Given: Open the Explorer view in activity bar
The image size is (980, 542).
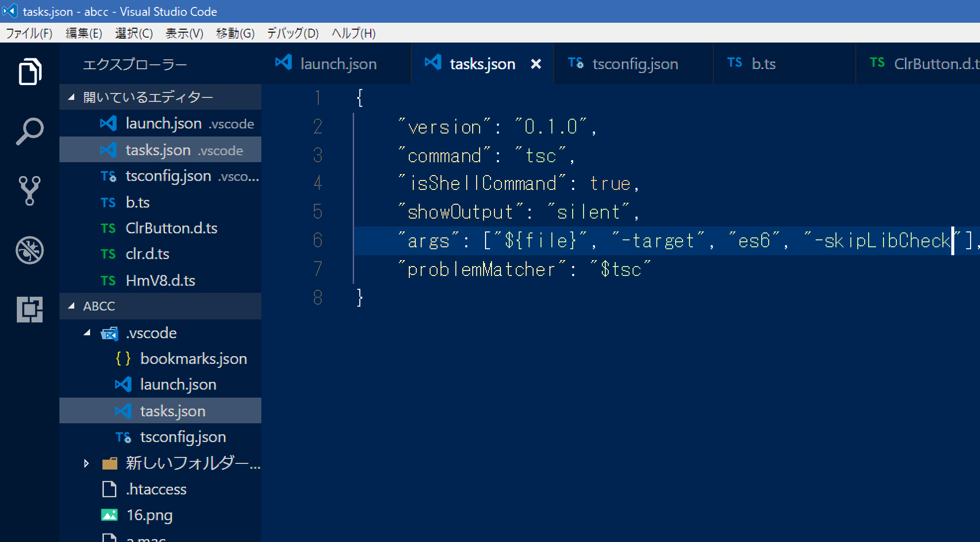Looking at the screenshot, I should tap(30, 72).
